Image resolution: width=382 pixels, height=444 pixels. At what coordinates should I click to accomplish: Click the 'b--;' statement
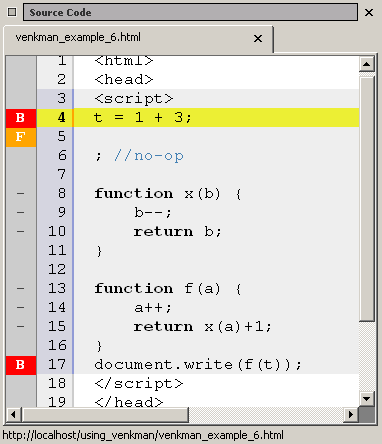tap(153, 213)
